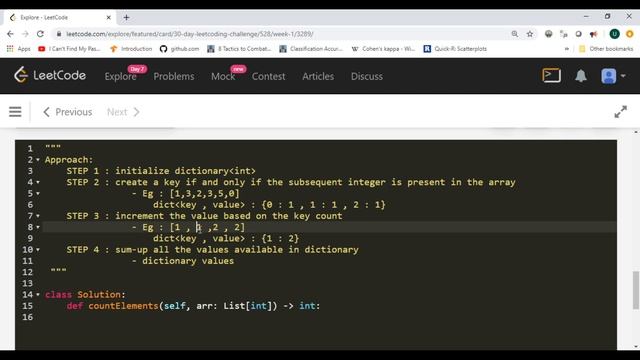
Task: Reload the page
Action: pos(40,34)
